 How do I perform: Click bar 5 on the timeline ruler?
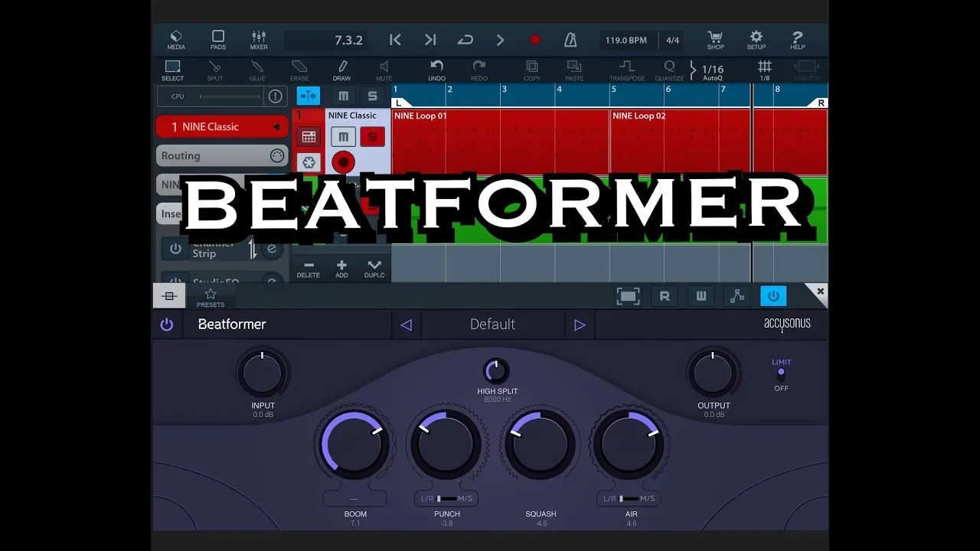click(614, 90)
